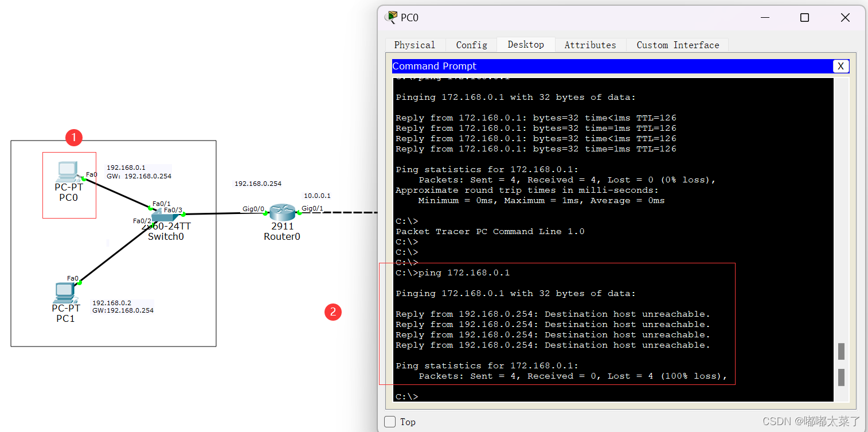
Task: Select the PC0 computer icon
Action: [67, 171]
